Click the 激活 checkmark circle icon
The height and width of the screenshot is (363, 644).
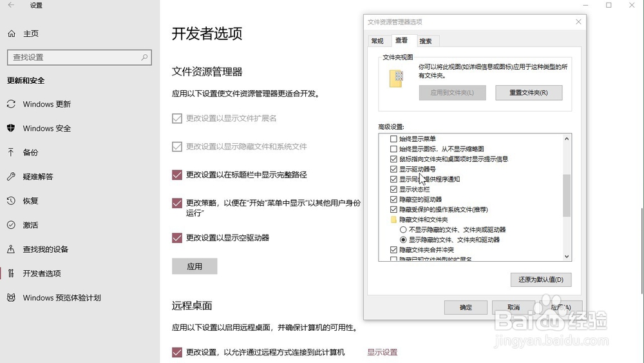click(11, 225)
